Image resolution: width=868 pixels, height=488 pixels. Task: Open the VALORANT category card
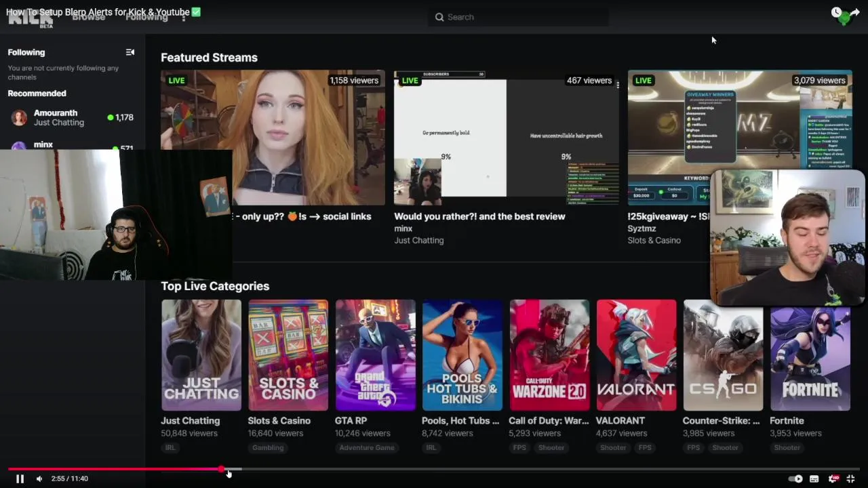coord(636,355)
